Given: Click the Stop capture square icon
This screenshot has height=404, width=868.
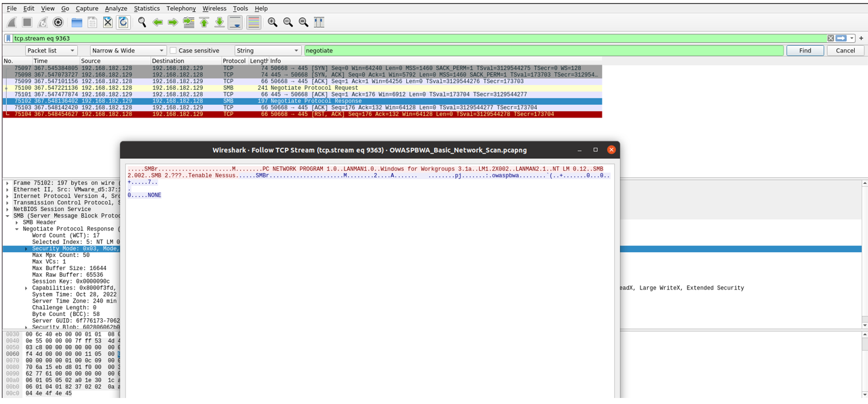Looking at the screenshot, I should [x=27, y=22].
